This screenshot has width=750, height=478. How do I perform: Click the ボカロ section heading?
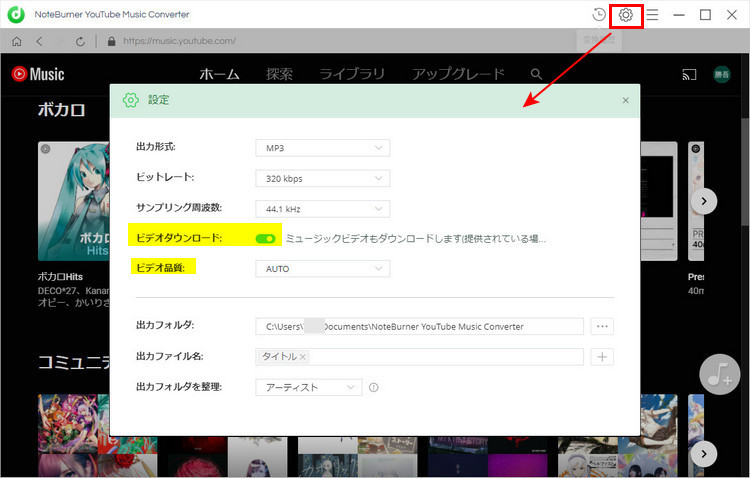[62, 110]
